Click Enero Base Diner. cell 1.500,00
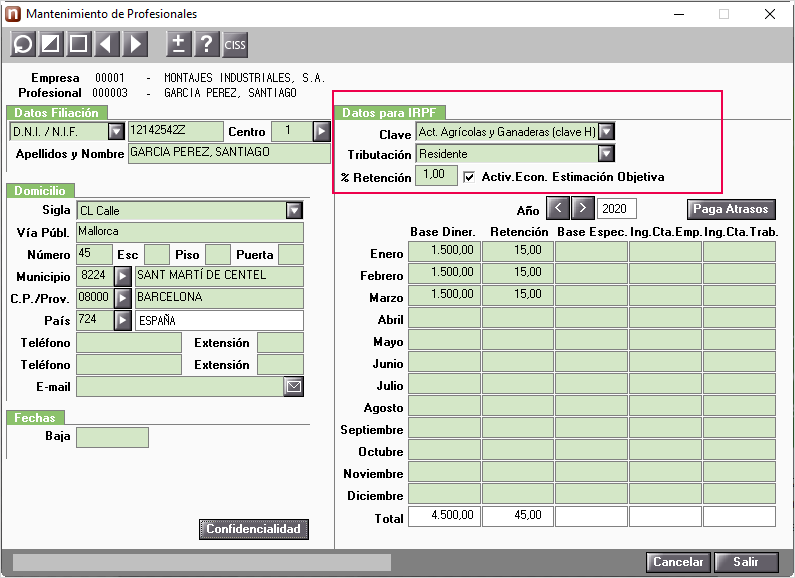The width and height of the screenshot is (795, 578). pos(444,251)
